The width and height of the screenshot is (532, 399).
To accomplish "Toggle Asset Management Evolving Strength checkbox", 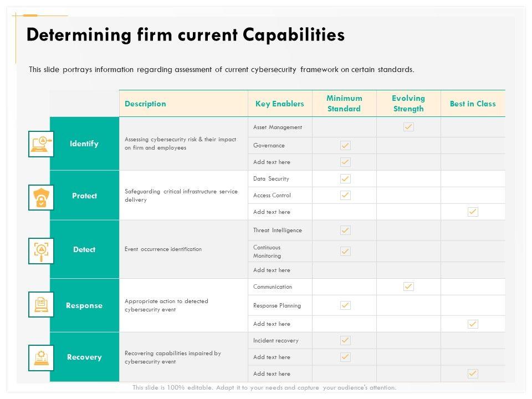I will point(408,127).
